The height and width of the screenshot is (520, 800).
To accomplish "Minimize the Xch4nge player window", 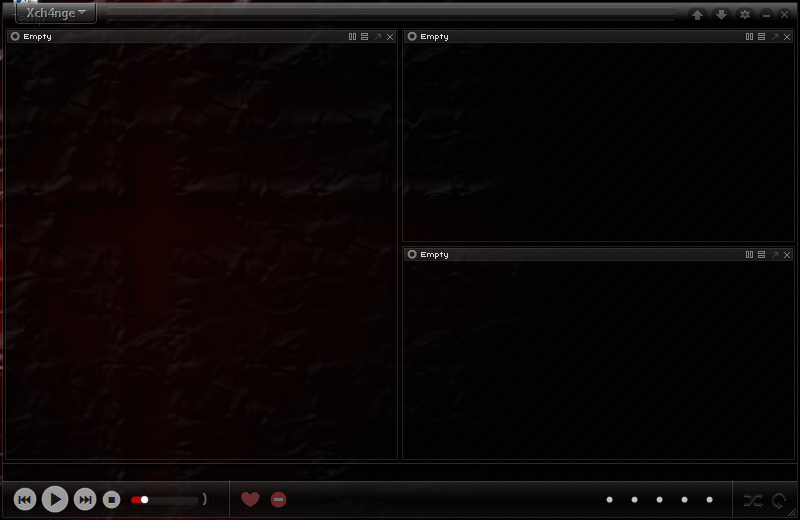I will (x=766, y=15).
